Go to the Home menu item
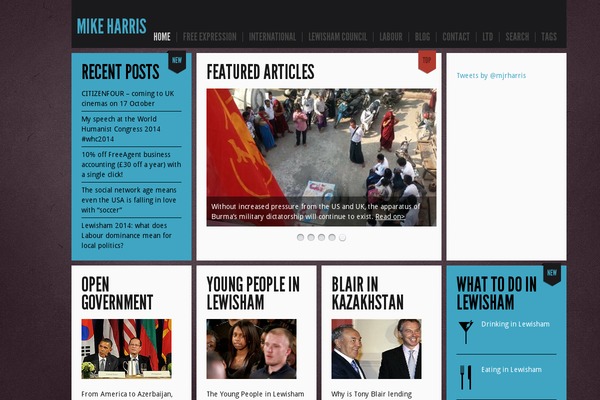Viewport: 600px width, 400px height. 162,37
